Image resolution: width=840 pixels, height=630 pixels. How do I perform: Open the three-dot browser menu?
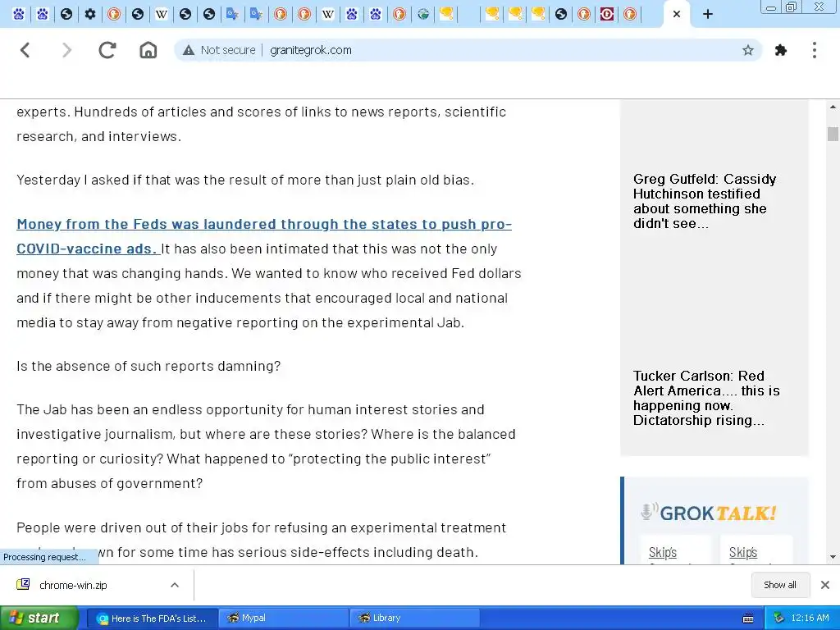tap(815, 50)
